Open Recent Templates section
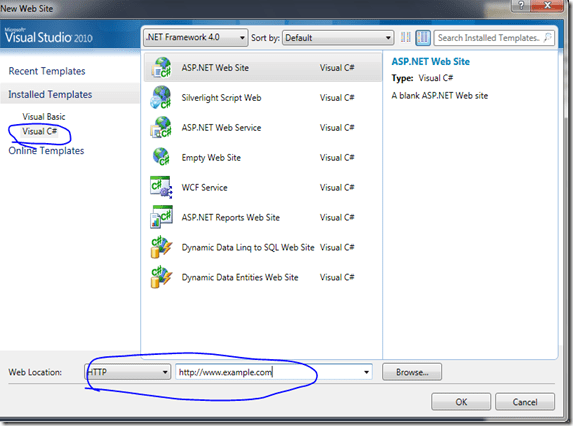The height and width of the screenshot is (426, 573). pyautogui.click(x=47, y=71)
